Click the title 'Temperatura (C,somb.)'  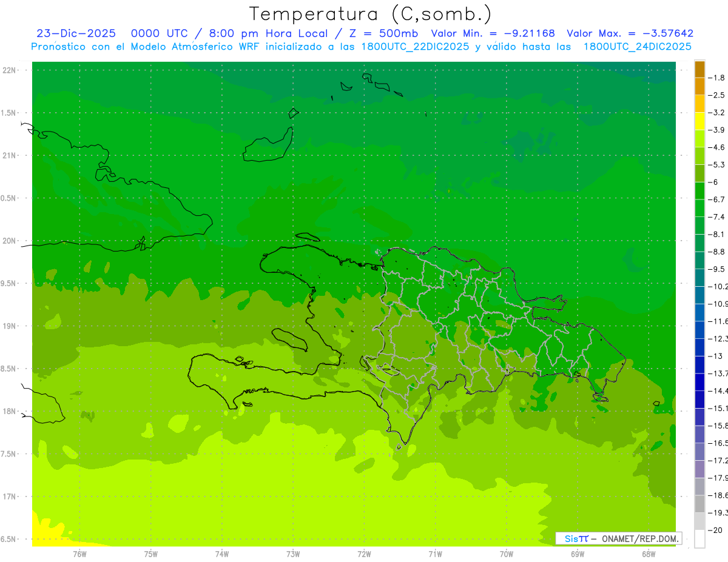(371, 14)
